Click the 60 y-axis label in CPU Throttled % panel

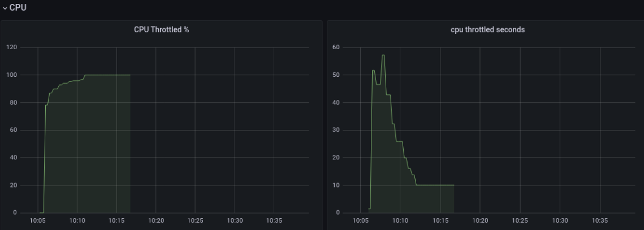[14, 130]
